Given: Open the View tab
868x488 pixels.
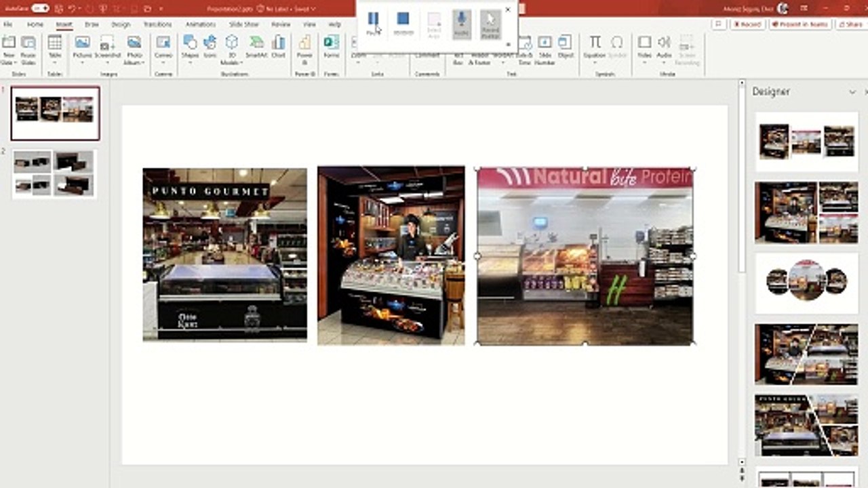Looking at the screenshot, I should coord(309,24).
